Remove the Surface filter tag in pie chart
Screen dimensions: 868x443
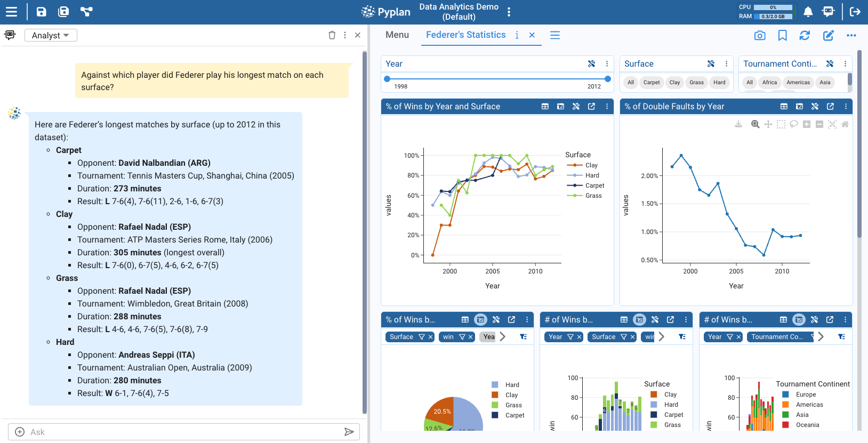[x=430, y=337]
